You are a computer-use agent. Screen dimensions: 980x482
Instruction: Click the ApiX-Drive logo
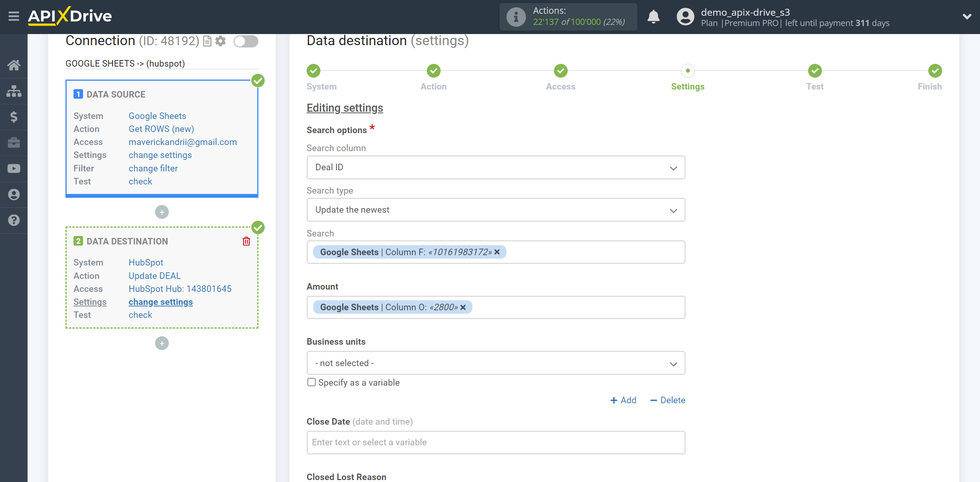[x=70, y=16]
